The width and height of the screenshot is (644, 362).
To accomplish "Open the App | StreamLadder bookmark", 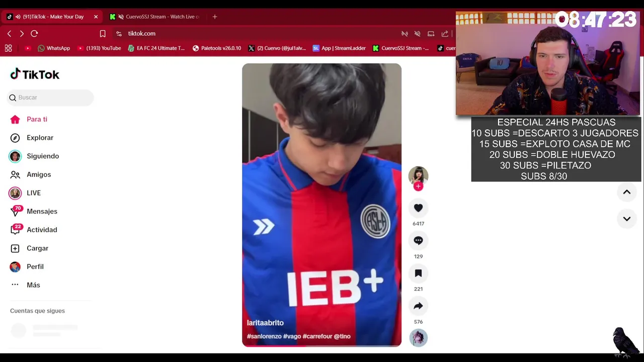I will [x=340, y=48].
